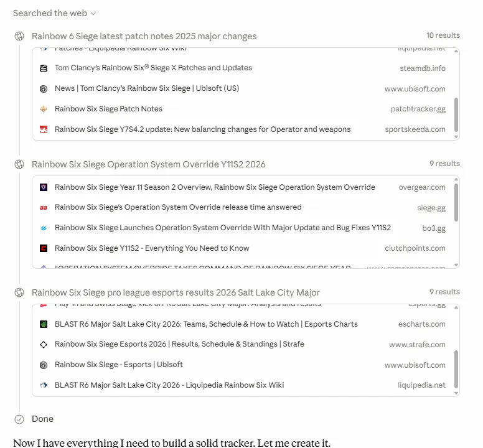Click pro league esports results 2026 query text
This screenshot has width=483, height=448.
176,292
